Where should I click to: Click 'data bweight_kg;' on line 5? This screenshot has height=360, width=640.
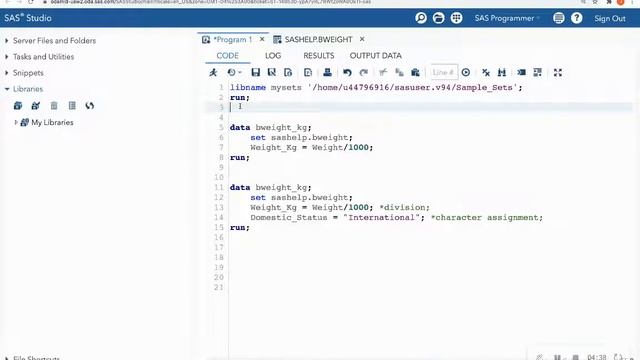[271, 127]
